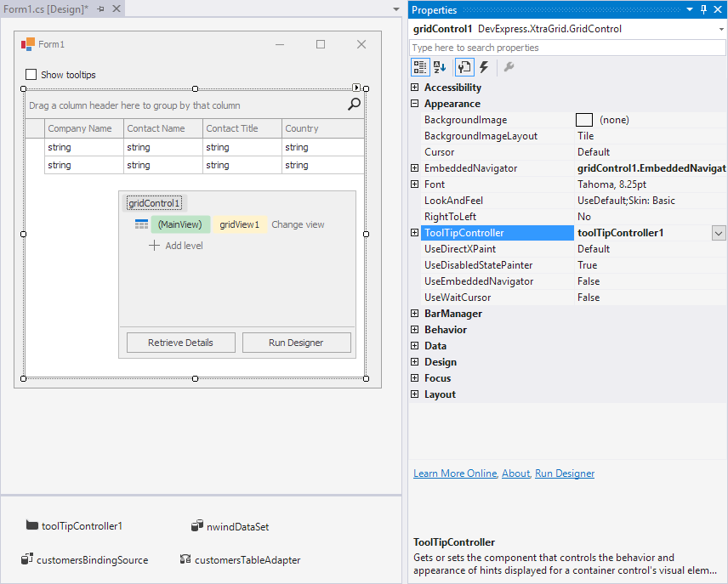Toggle the Show tooltips checkbox
Viewport: 728px width, 584px height.
[x=31, y=75]
